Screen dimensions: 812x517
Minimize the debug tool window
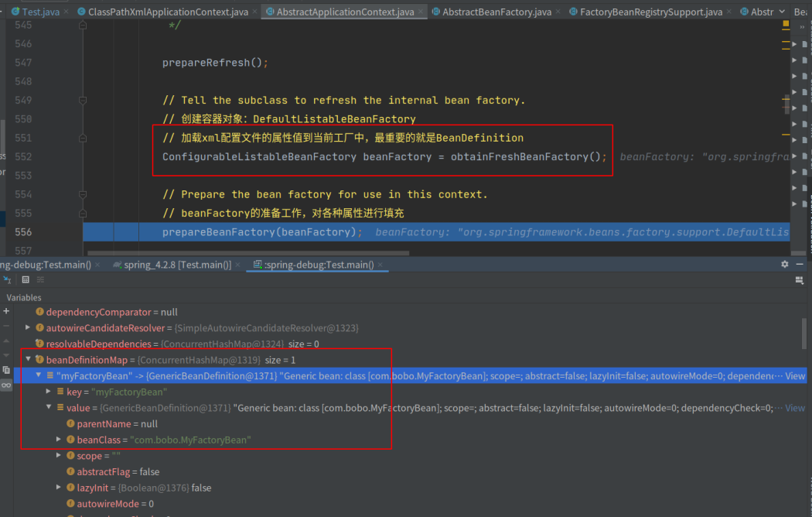800,264
